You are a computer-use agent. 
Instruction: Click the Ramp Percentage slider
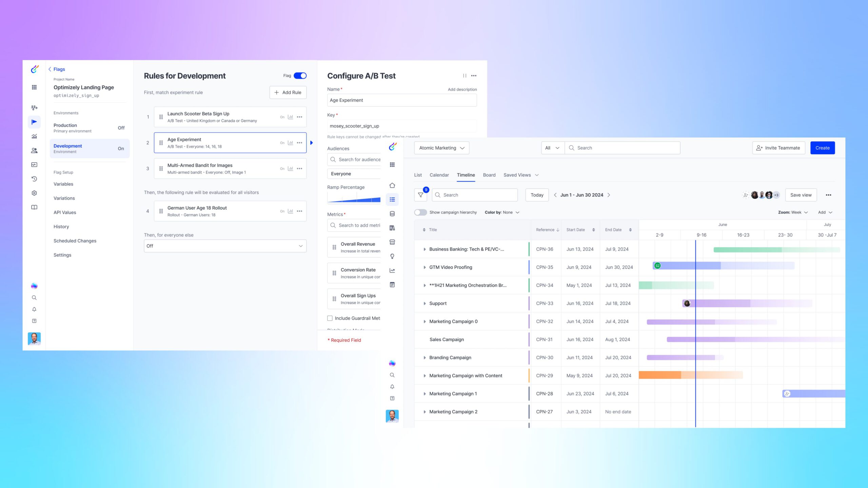click(x=354, y=199)
